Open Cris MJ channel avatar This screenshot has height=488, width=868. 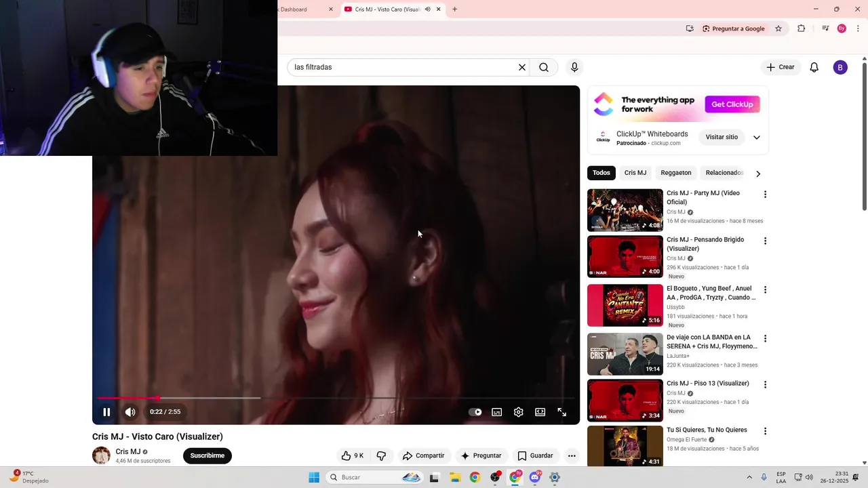tap(101, 455)
